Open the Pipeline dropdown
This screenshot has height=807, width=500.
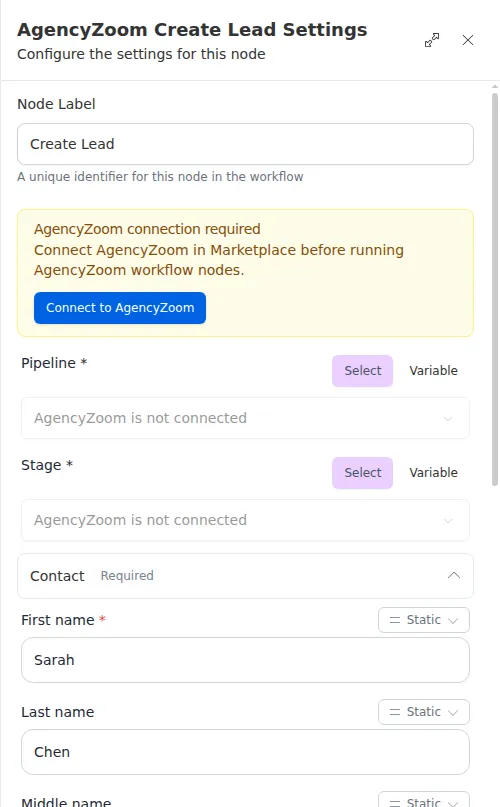point(245,418)
